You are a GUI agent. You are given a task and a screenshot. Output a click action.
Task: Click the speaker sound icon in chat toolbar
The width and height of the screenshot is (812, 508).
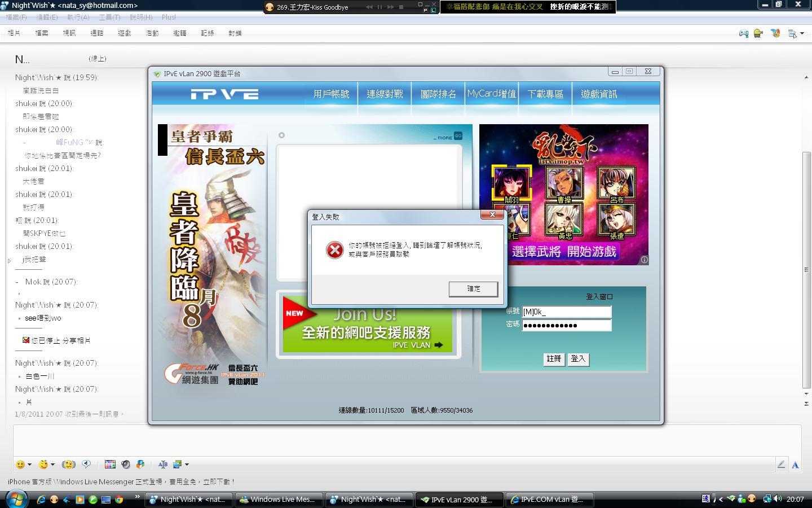(125, 465)
